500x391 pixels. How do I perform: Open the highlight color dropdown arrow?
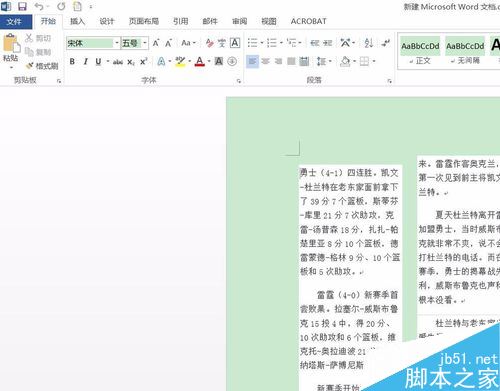(x=190, y=62)
